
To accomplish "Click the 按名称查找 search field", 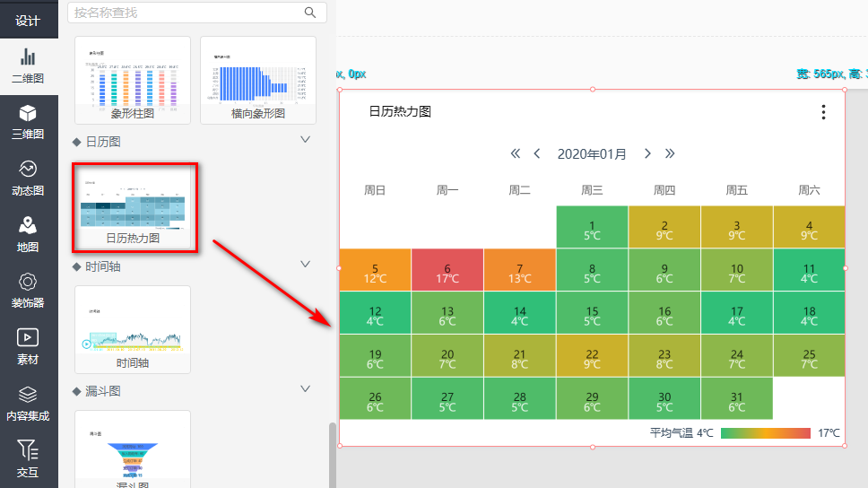I will point(187,13).
